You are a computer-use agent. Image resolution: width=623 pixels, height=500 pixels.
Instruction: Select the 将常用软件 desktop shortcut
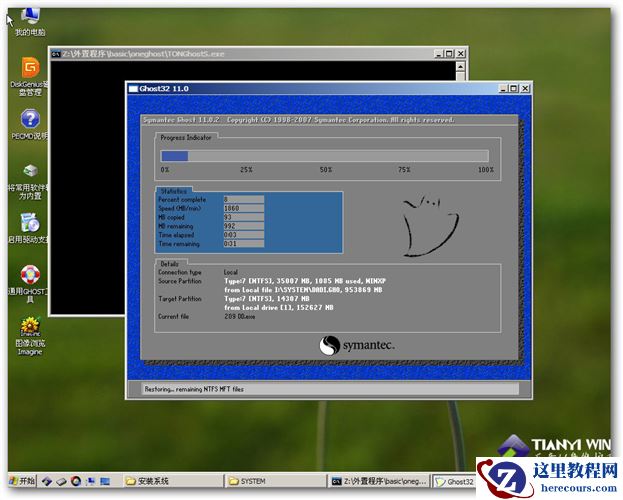point(30,181)
